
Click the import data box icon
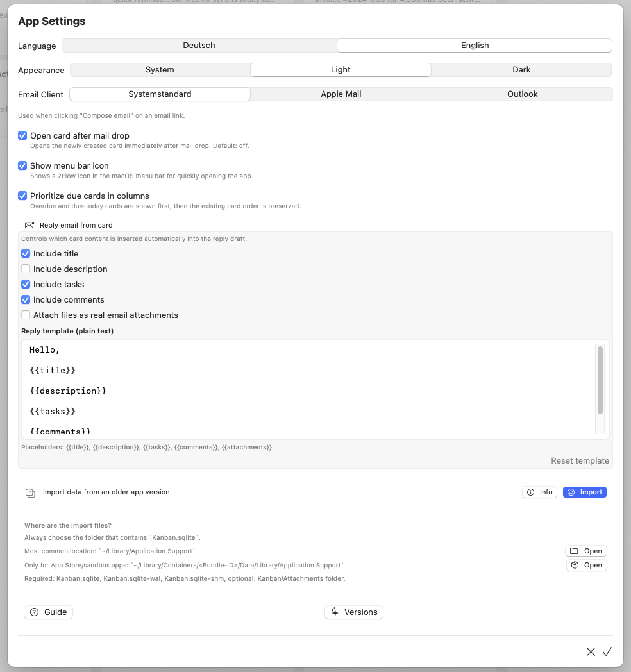click(x=30, y=492)
